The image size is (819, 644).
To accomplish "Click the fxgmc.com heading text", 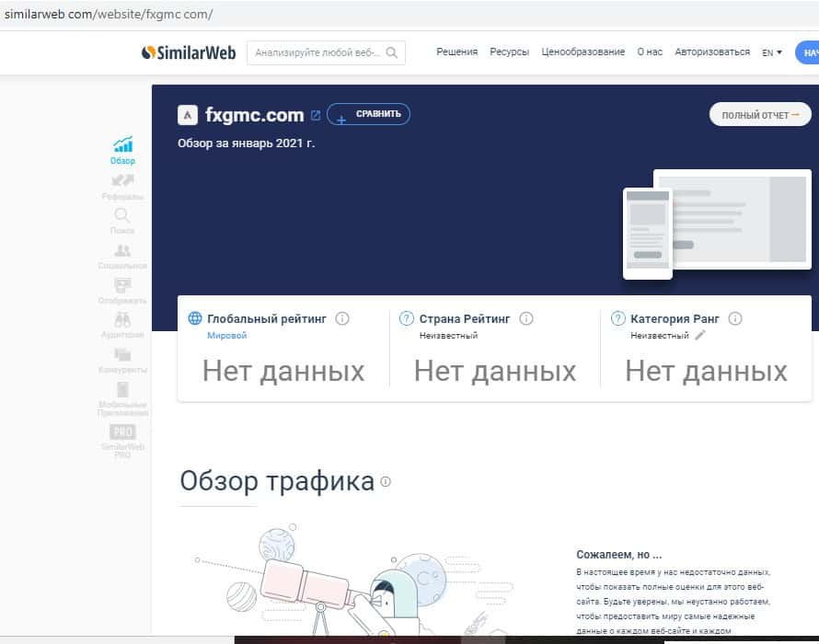I will (x=254, y=115).
